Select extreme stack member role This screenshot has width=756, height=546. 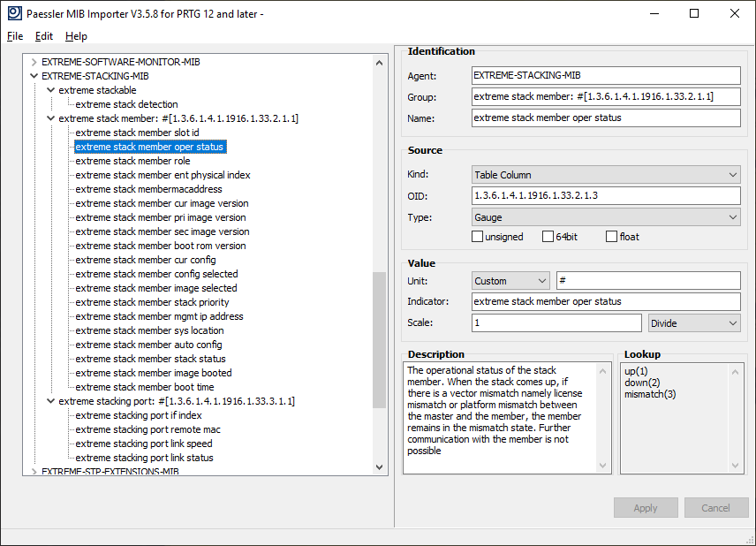click(x=132, y=161)
